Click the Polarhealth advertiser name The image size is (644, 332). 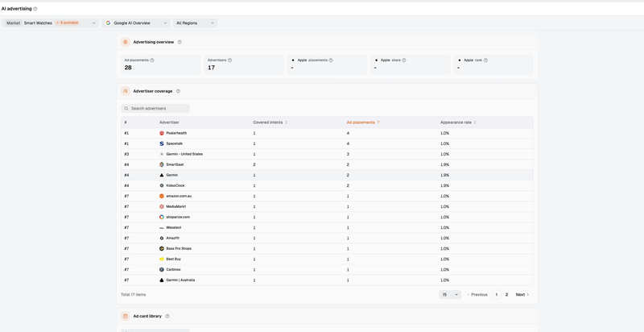point(176,133)
